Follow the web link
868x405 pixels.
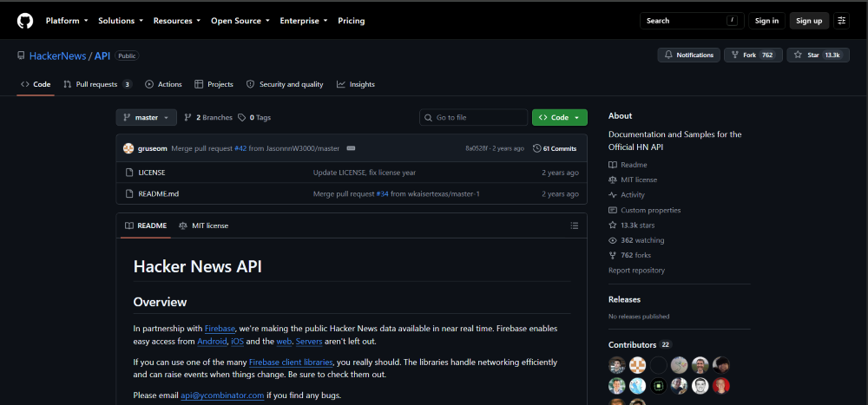tap(284, 342)
